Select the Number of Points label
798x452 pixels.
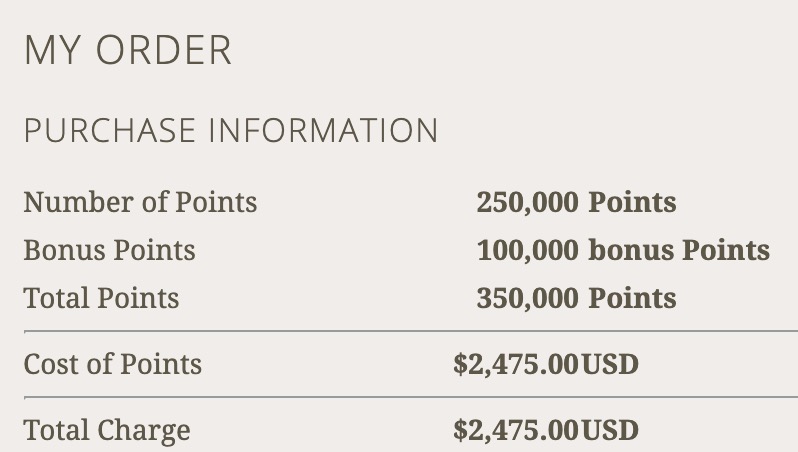140,202
